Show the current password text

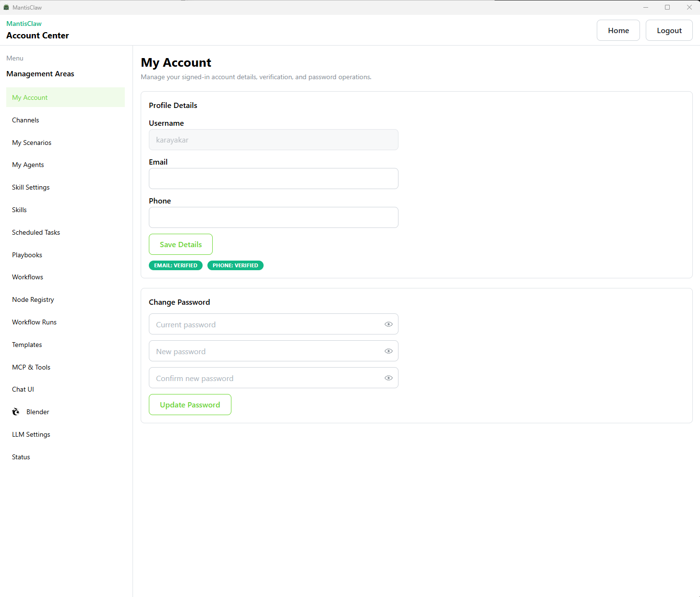[388, 324]
